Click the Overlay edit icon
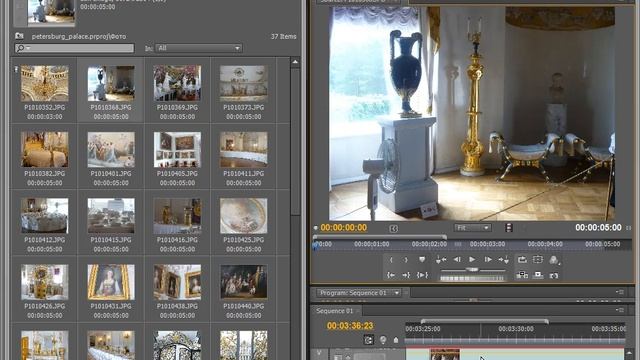 click(538, 276)
